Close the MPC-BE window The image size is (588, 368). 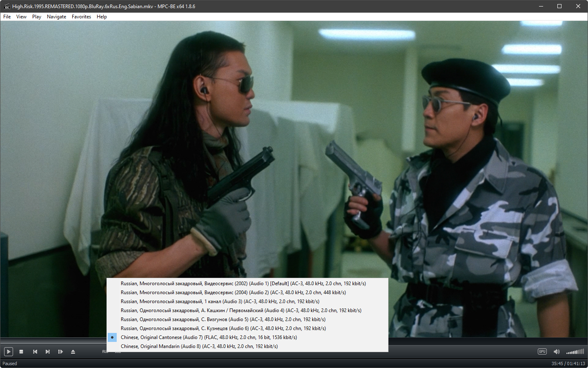tap(578, 6)
